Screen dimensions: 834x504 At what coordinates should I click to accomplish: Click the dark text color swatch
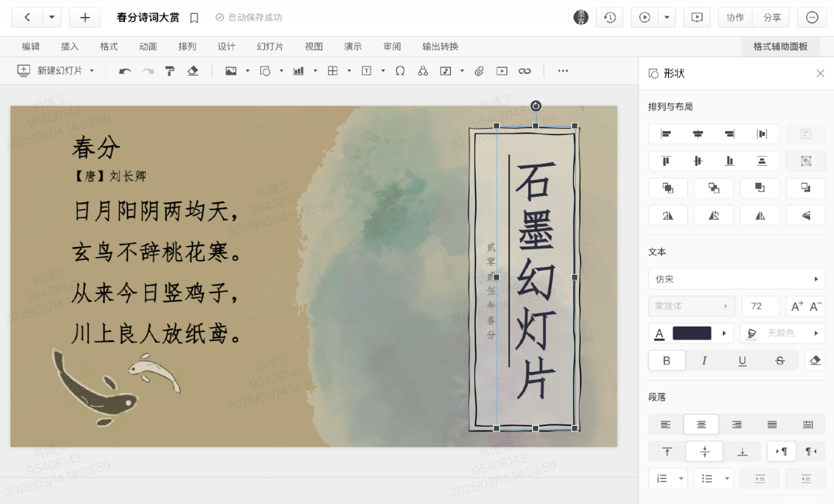coord(691,333)
